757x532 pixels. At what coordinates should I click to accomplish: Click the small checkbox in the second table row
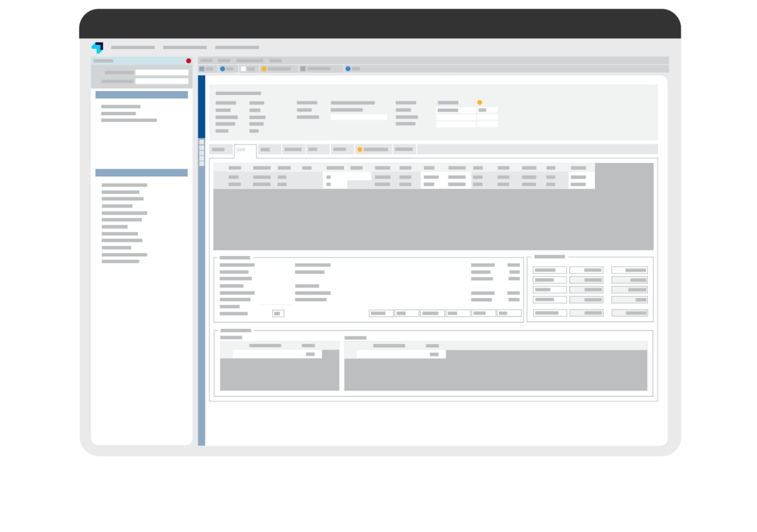pyautogui.click(x=328, y=184)
